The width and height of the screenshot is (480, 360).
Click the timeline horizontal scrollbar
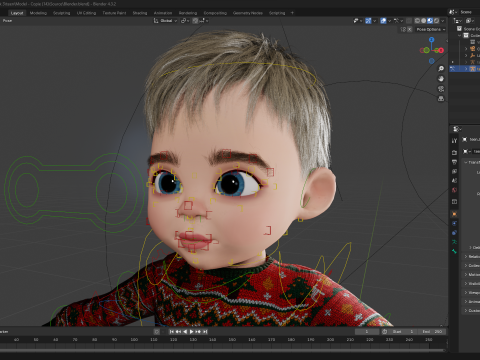tap(223, 350)
